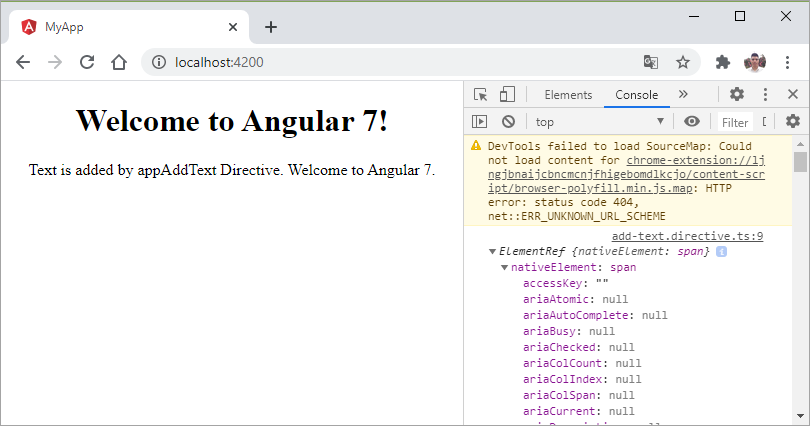Close the DevTools panel
Image resolution: width=810 pixels, height=426 pixels.
(x=793, y=94)
